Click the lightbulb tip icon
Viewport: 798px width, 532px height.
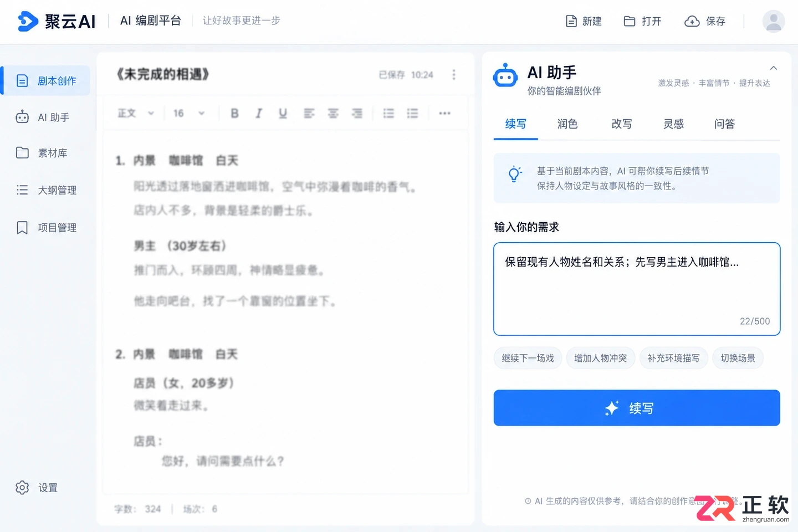click(x=515, y=175)
